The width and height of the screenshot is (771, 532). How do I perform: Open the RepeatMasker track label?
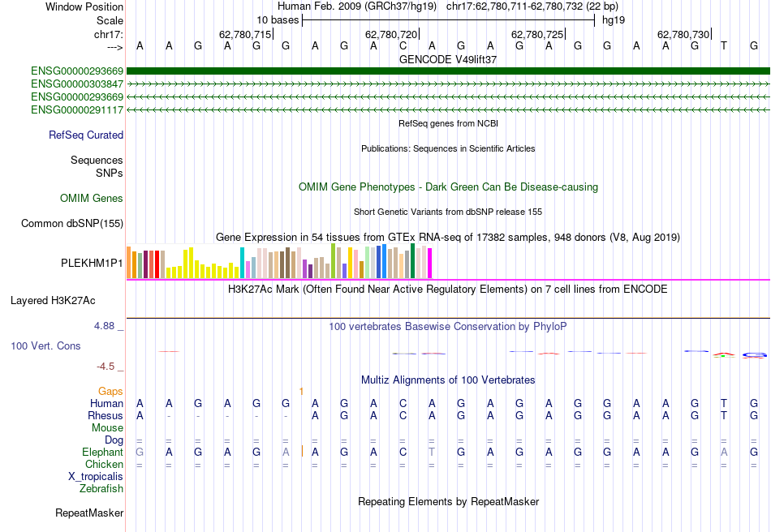pos(89,513)
